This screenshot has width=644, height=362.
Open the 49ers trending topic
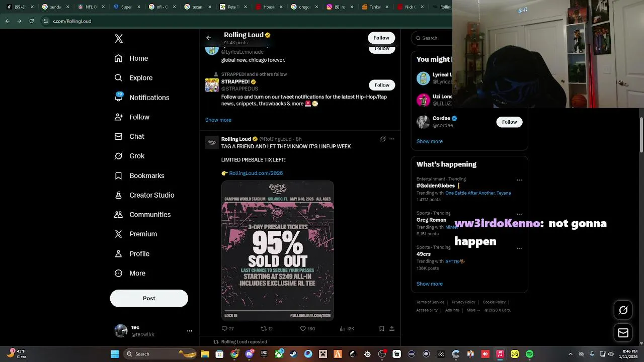(x=424, y=254)
